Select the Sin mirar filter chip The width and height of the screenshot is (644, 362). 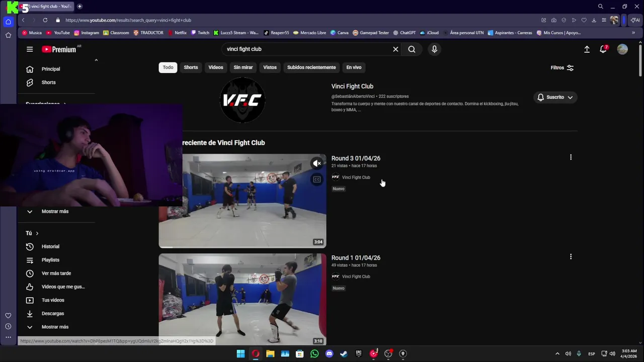243,67
